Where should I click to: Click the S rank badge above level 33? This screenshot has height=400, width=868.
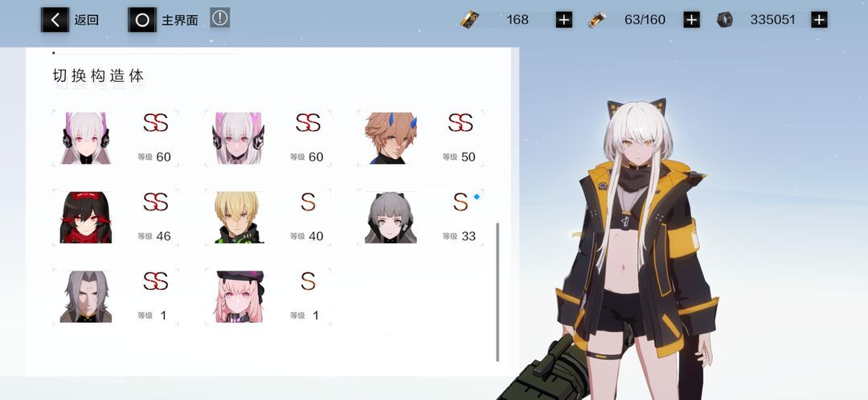(x=461, y=202)
